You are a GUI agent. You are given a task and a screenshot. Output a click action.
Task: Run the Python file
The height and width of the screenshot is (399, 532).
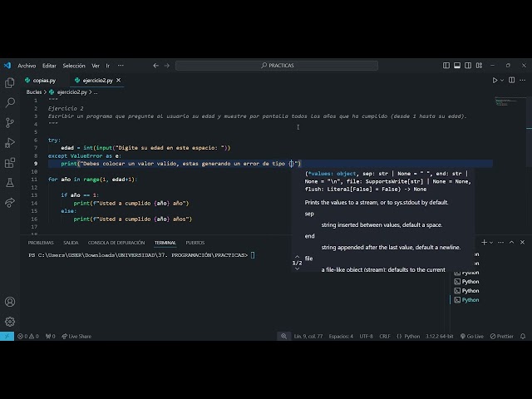(x=495, y=81)
